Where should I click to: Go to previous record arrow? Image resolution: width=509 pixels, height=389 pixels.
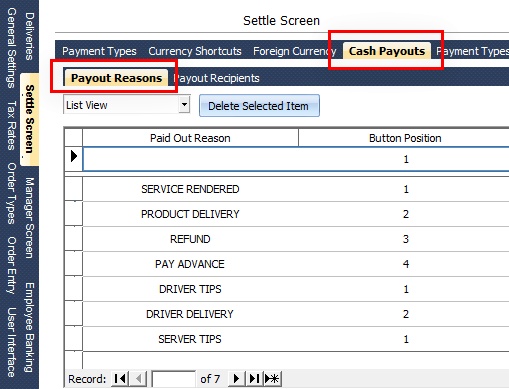click(138, 379)
